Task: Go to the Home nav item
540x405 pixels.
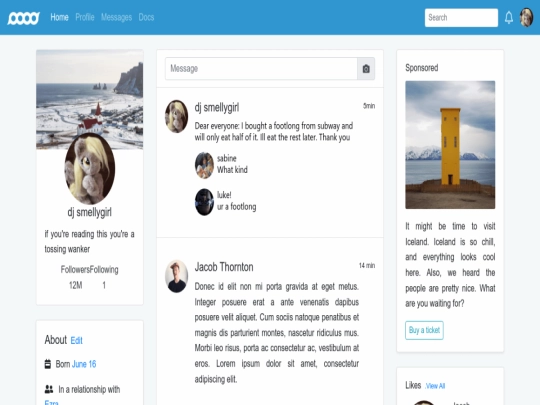Action: [59, 17]
